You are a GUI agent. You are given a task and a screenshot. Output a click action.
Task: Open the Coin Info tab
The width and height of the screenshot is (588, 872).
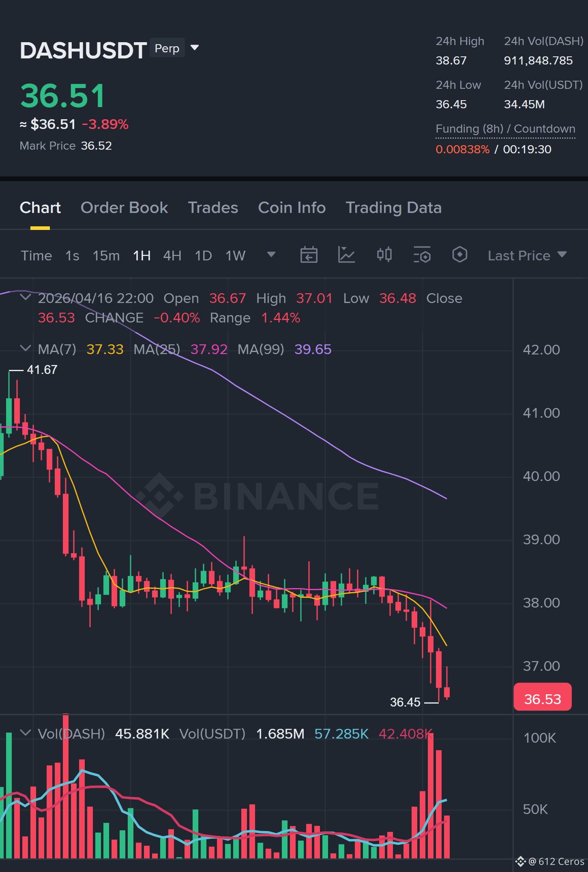[292, 208]
